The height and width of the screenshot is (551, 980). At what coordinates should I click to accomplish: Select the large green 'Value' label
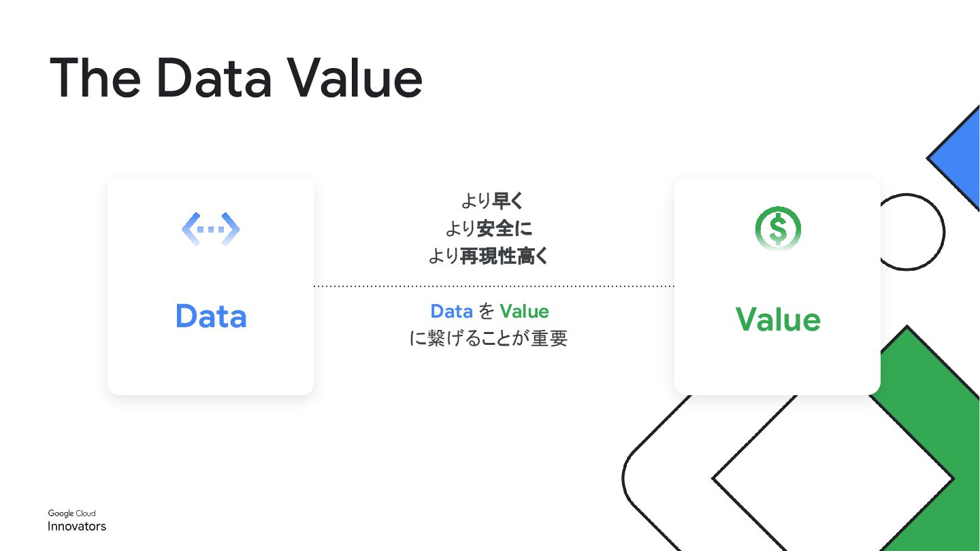click(x=778, y=319)
